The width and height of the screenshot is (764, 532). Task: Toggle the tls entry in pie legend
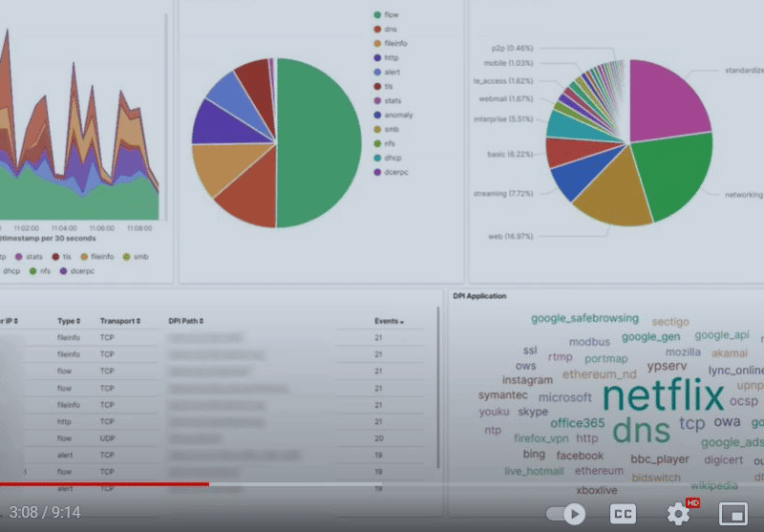(384, 86)
